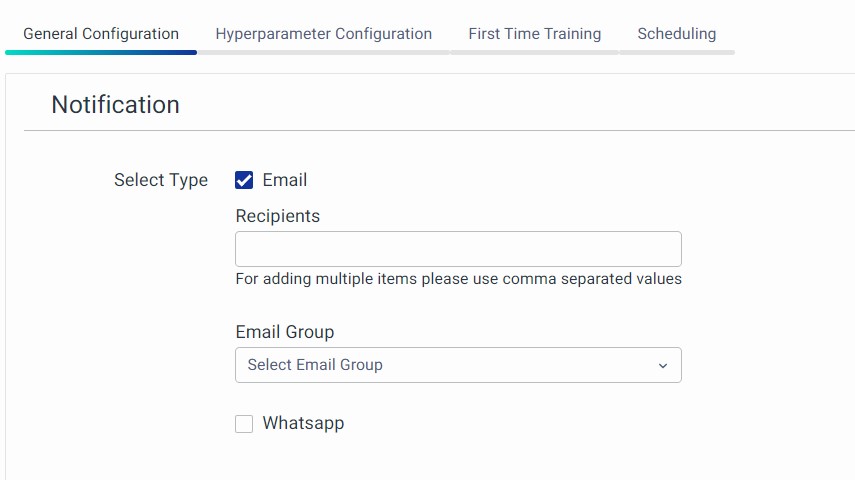855x480 pixels.
Task: Open the Select Email Group dropdown
Action: pyautogui.click(x=445, y=365)
